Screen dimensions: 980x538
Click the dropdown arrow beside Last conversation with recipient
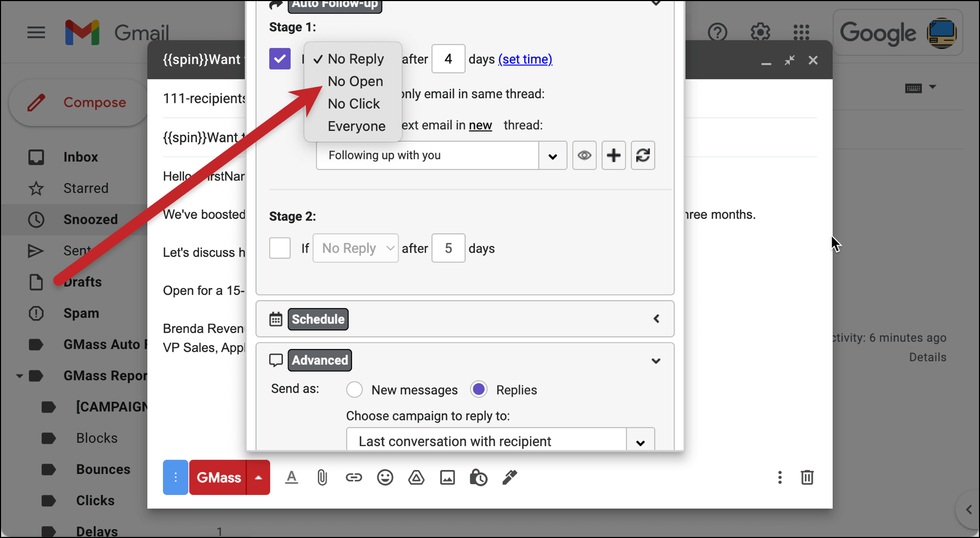[x=640, y=442]
